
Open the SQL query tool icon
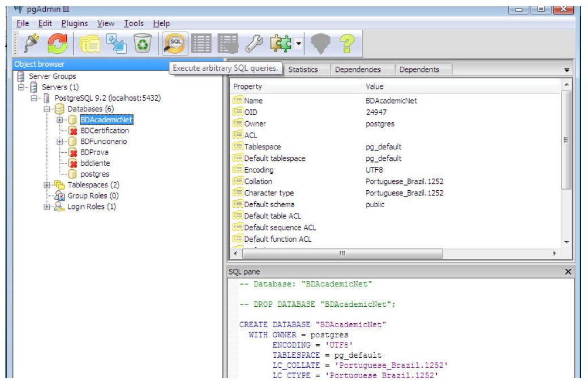(175, 44)
